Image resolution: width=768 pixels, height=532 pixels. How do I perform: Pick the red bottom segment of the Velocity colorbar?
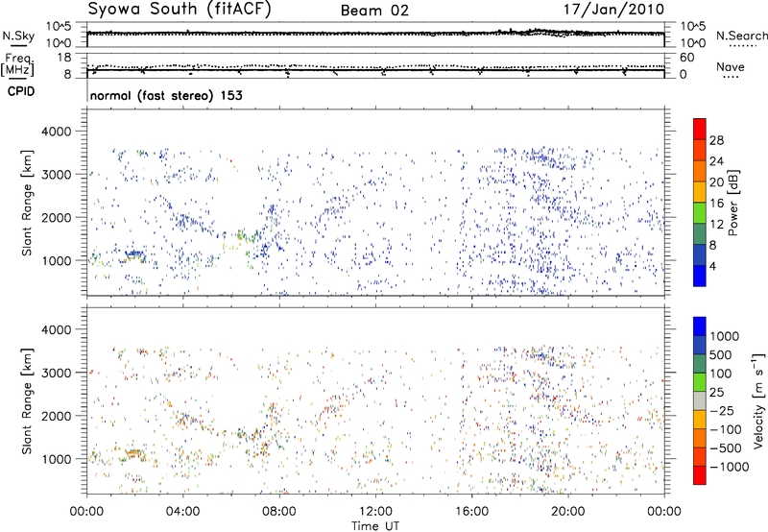click(700, 475)
